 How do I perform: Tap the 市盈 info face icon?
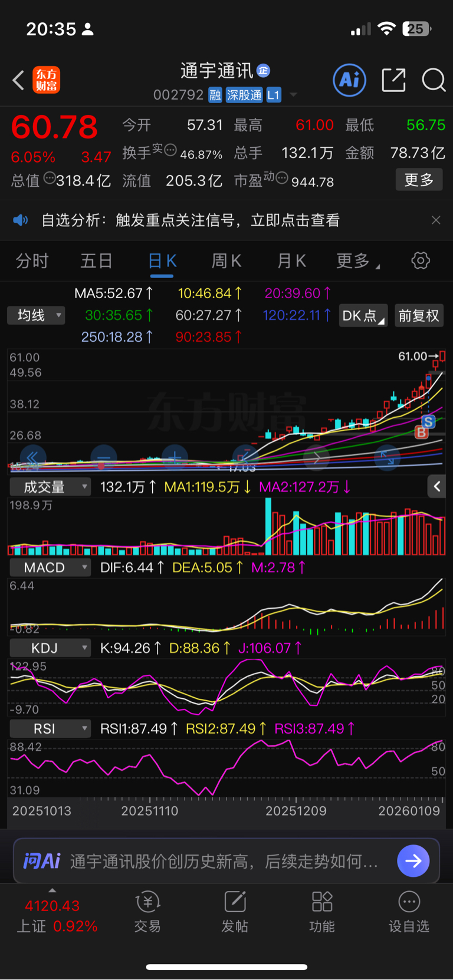(282, 177)
